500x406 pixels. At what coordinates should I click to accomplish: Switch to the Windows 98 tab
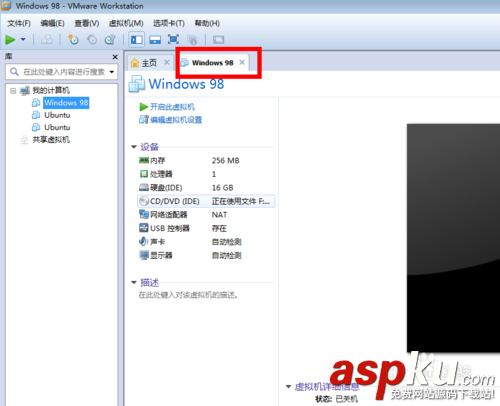pos(212,63)
